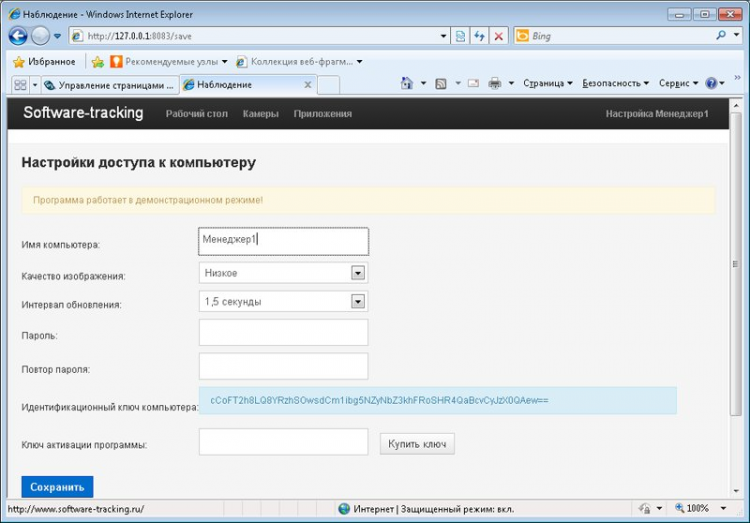The width and height of the screenshot is (750, 523).
Task: Toggle the Compatibility View icon
Action: tap(460, 36)
